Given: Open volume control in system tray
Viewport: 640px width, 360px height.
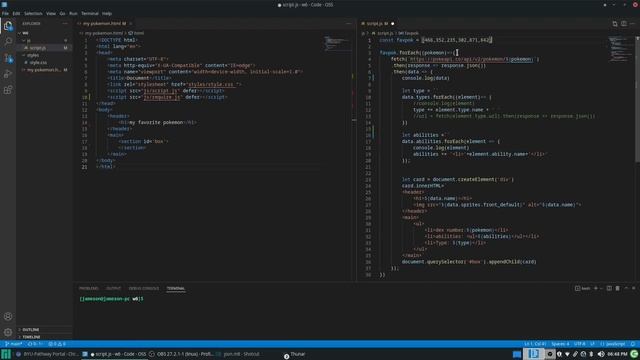Looking at the screenshot, I should [600, 354].
